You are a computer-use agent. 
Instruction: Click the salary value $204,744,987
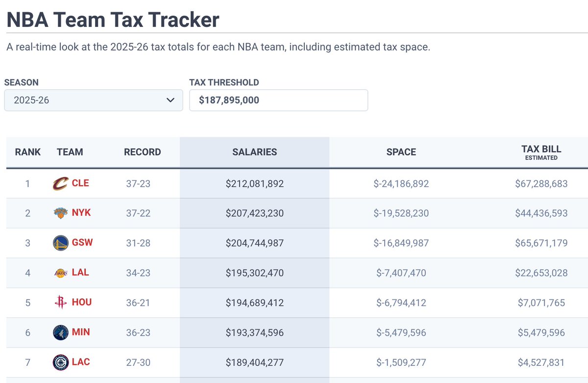[x=255, y=243]
